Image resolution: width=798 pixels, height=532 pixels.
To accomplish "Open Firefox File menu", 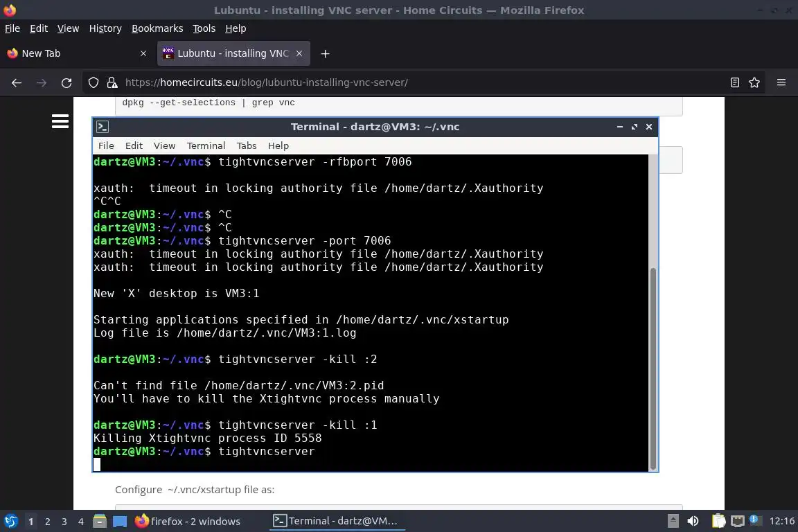I will 12,28.
